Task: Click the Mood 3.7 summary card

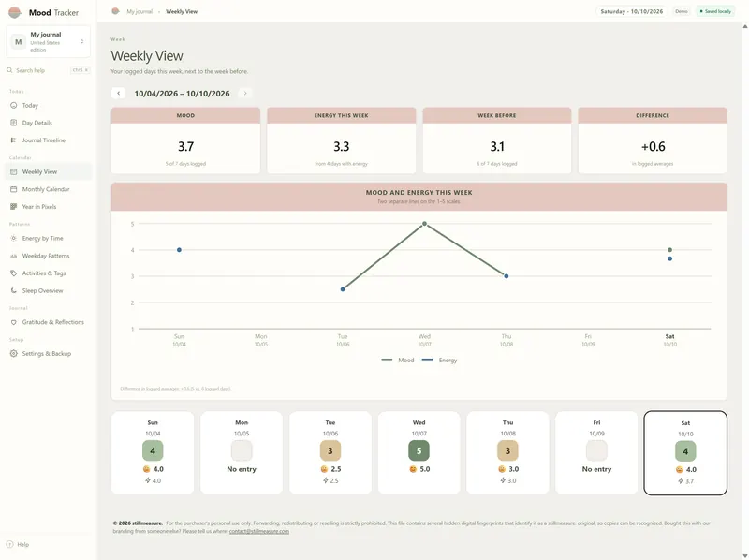Action: coord(185,140)
